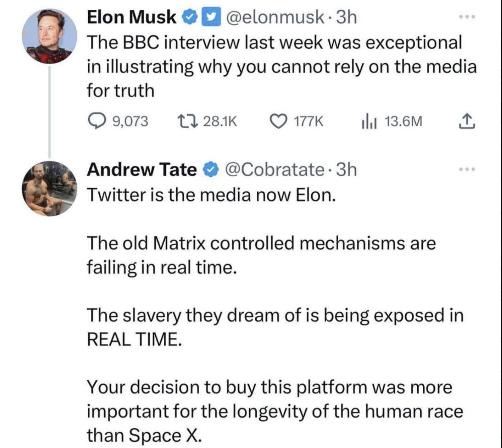Image resolution: width=502 pixels, height=448 pixels.
Task: Open the more options menu on Elon's tweet
Action: point(467,17)
